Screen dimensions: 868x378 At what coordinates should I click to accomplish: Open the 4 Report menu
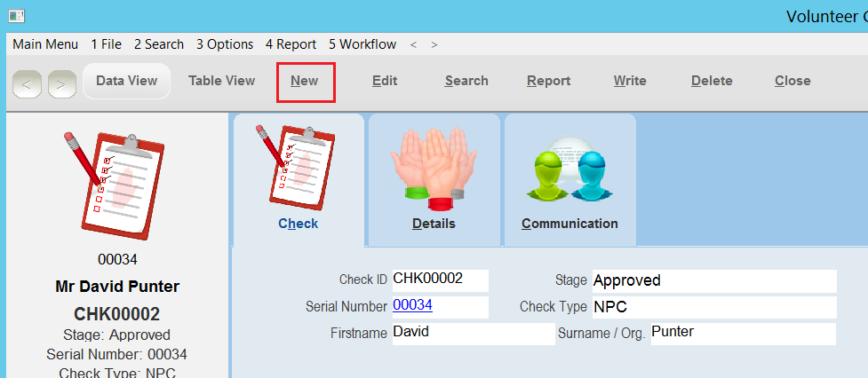pyautogui.click(x=291, y=44)
